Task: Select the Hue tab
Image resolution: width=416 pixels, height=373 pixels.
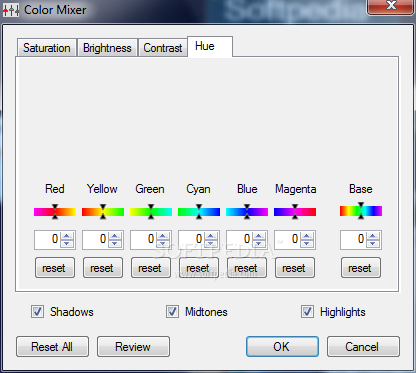Action: 210,46
